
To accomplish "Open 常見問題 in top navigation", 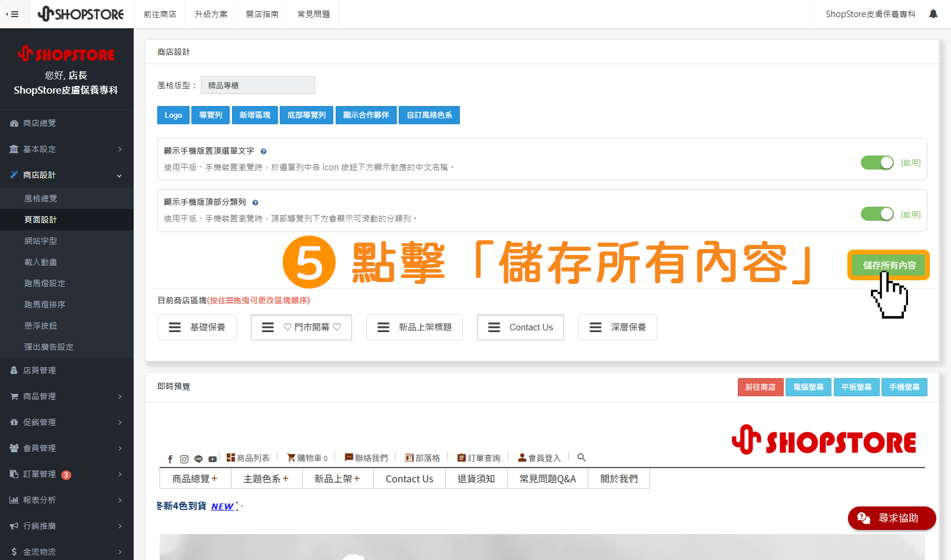I will pyautogui.click(x=313, y=14).
